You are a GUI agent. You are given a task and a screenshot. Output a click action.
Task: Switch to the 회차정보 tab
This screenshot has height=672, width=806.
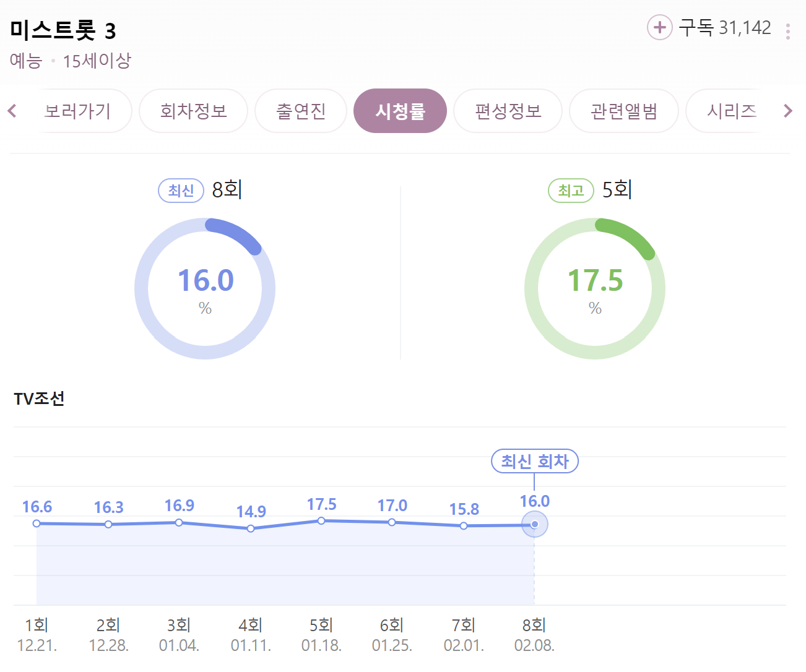pyautogui.click(x=193, y=111)
